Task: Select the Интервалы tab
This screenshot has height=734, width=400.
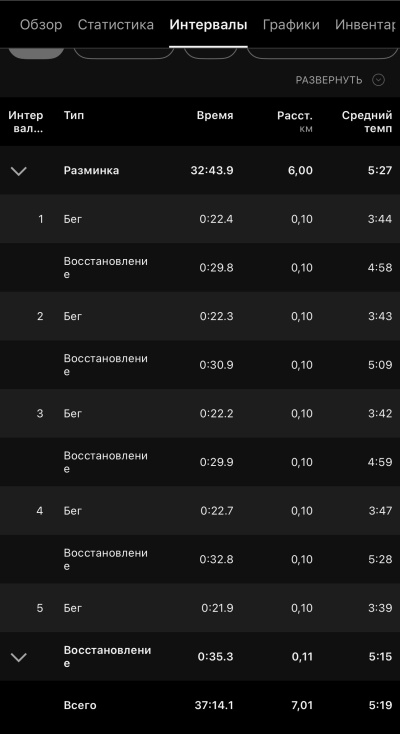Action: (x=208, y=24)
